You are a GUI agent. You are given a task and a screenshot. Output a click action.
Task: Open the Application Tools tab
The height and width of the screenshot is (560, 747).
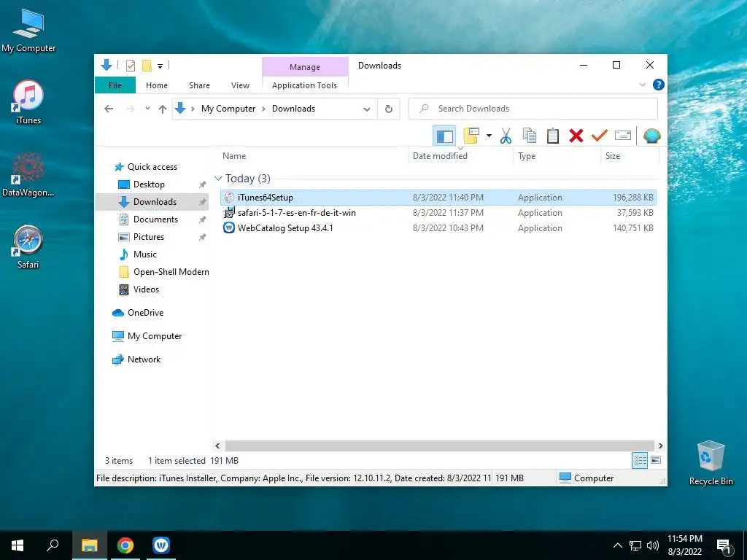[304, 85]
